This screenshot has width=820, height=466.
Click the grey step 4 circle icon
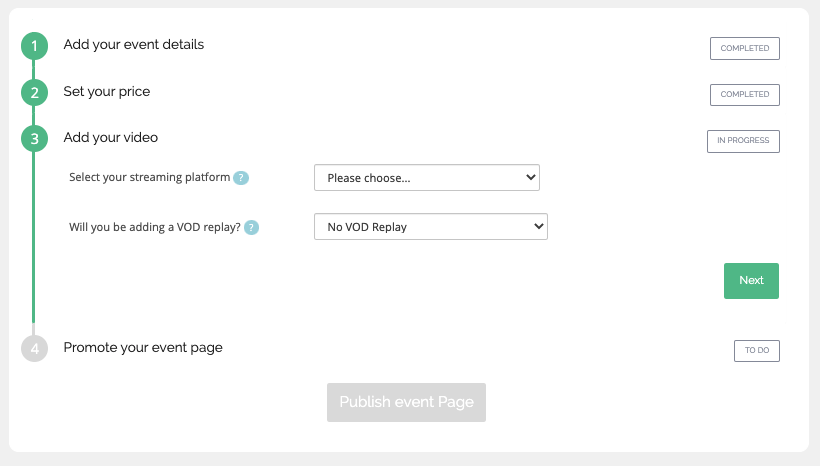tap(35, 348)
